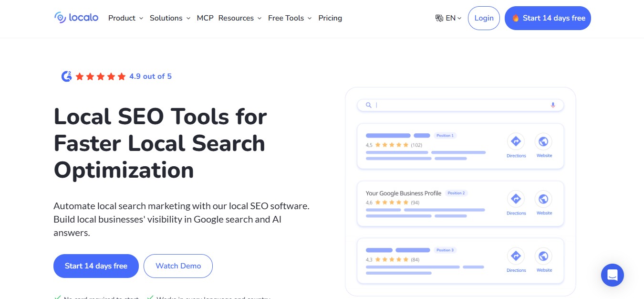The width and height of the screenshot is (644, 299).
Task: Click the 4,5 star rating row
Action: [394, 145]
